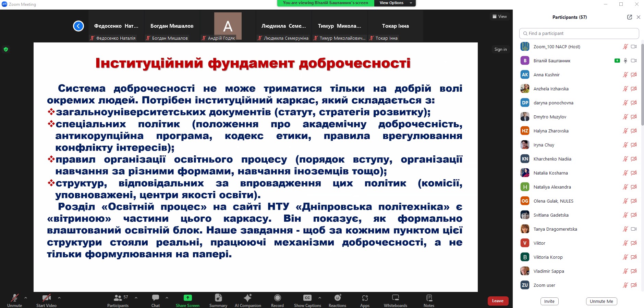Click the Participants (57) panel title
The width and height of the screenshot is (644, 308).
point(570,17)
